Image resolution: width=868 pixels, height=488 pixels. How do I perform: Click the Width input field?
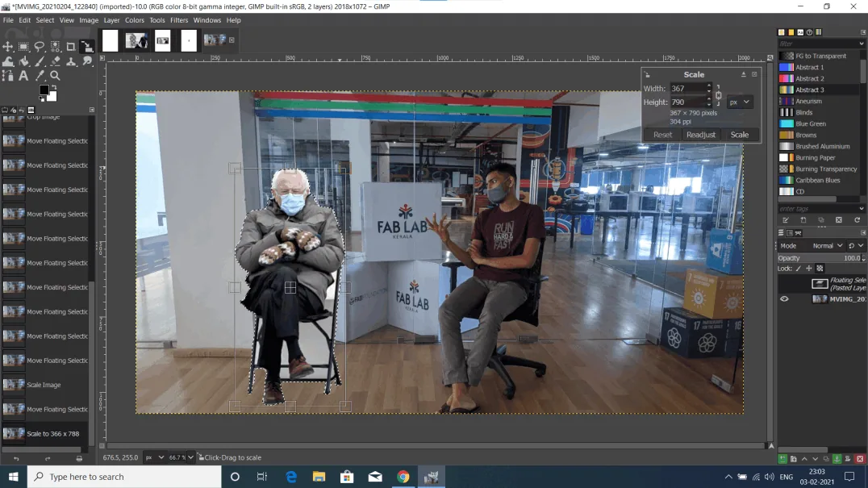tap(687, 89)
